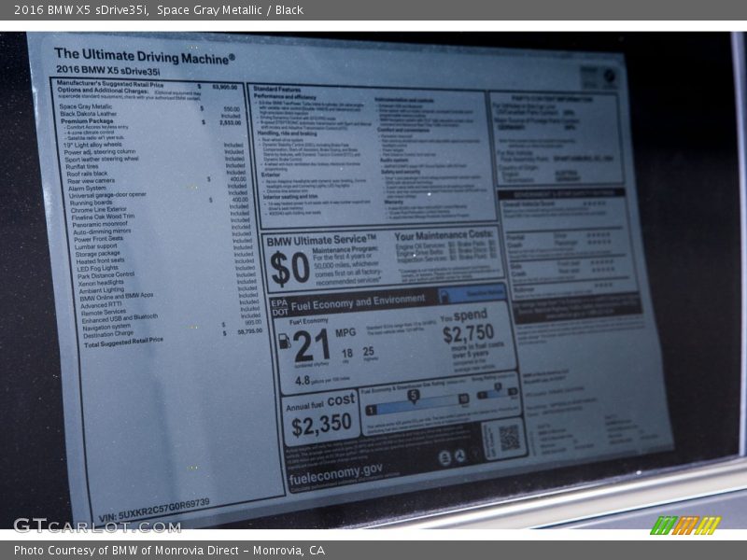Click the GTCARLOT.COM watermark logo
Image resolution: width=747 pixels, height=560 pixels.
[x=97, y=525]
